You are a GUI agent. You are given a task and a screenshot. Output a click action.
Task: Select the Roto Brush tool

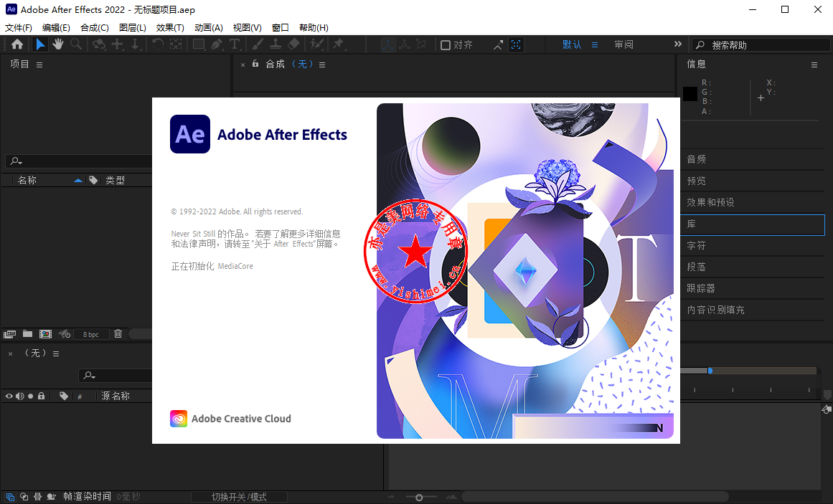(317, 44)
